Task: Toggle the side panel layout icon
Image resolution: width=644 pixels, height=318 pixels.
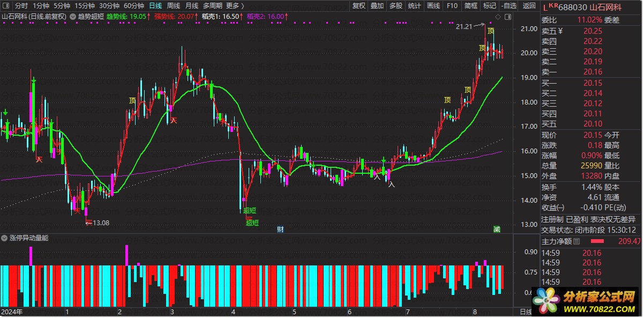Action: pyautogui.click(x=507, y=18)
